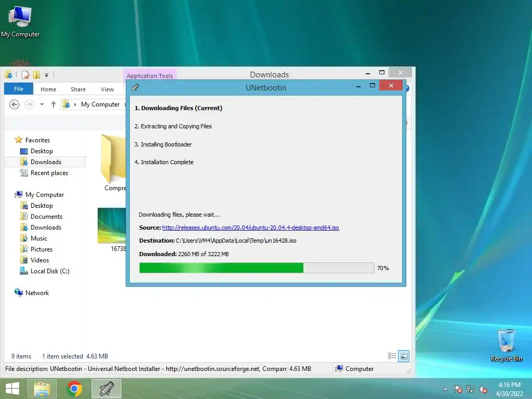This screenshot has width=532, height=399.
Task: Go up one folder level
Action: [x=54, y=104]
